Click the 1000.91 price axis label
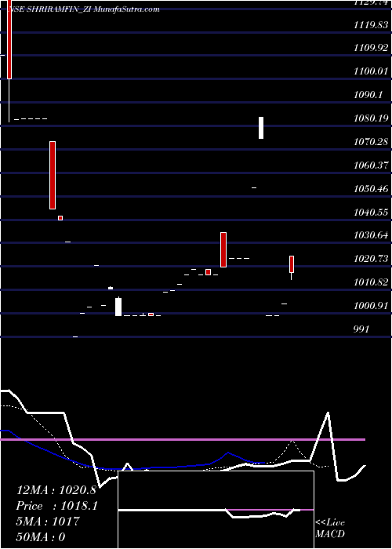The width and height of the screenshot is (392, 549). 371,306
